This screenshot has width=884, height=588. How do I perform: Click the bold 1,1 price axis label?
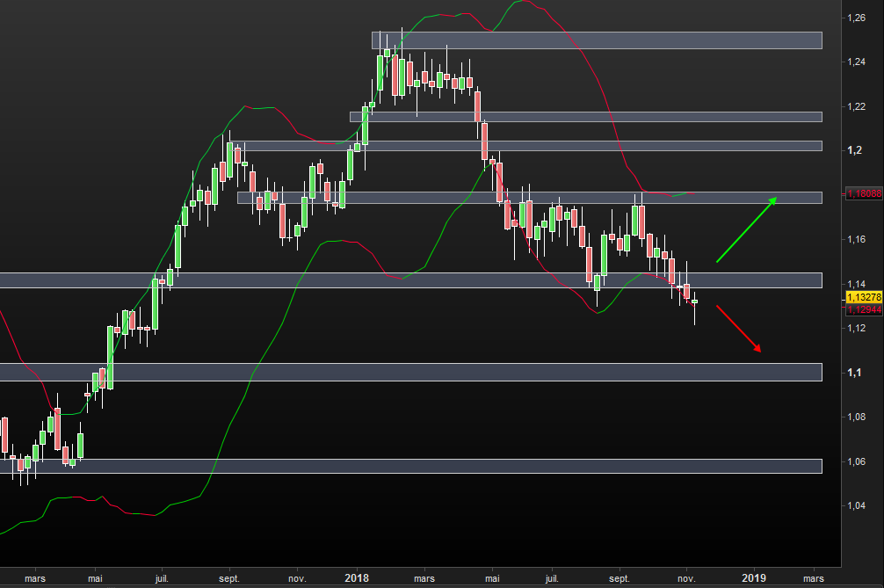tap(855, 373)
